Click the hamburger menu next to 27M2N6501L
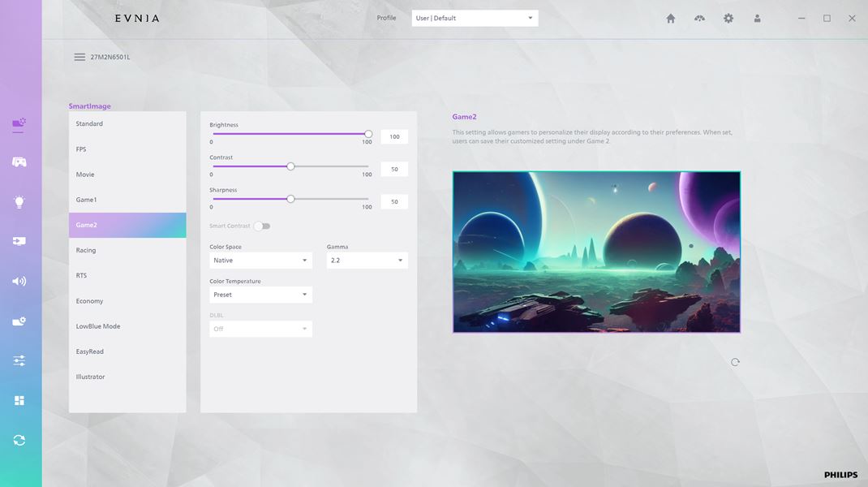Screen dimensions: 868x487 pyautogui.click(x=79, y=57)
